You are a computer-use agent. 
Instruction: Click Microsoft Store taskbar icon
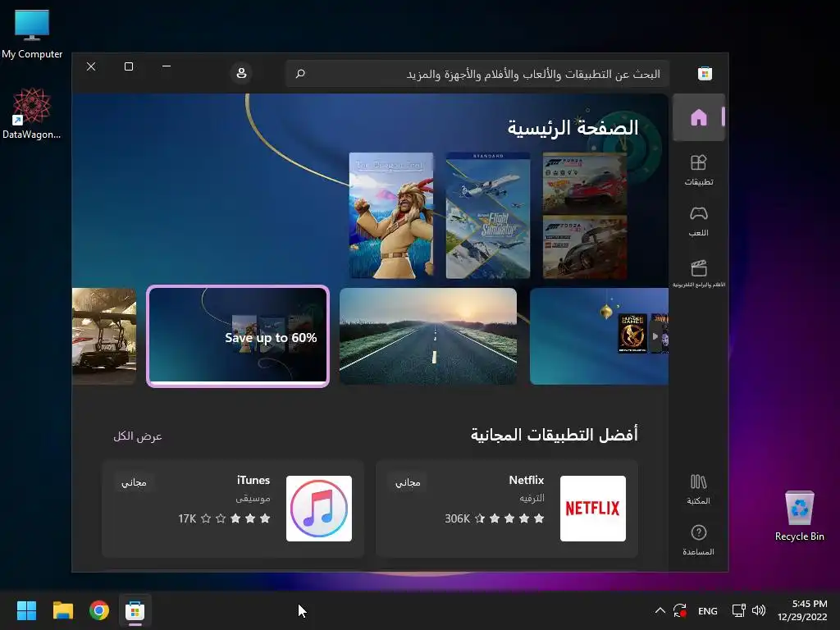click(135, 610)
